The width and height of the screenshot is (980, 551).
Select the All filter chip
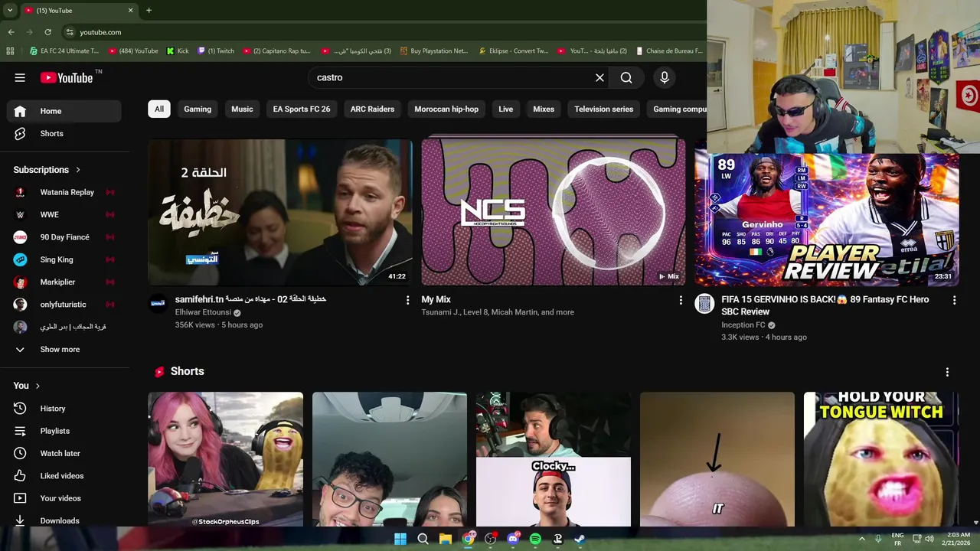click(159, 109)
